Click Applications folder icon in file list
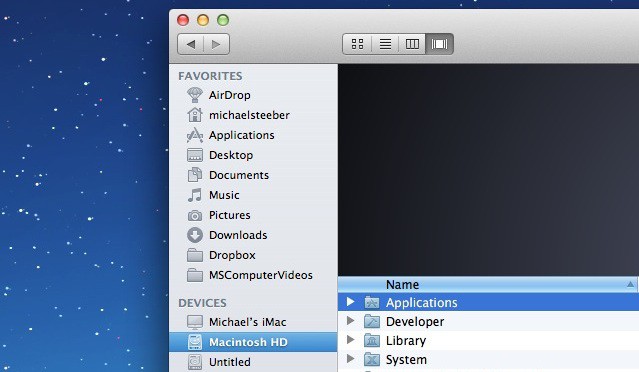 [372, 302]
